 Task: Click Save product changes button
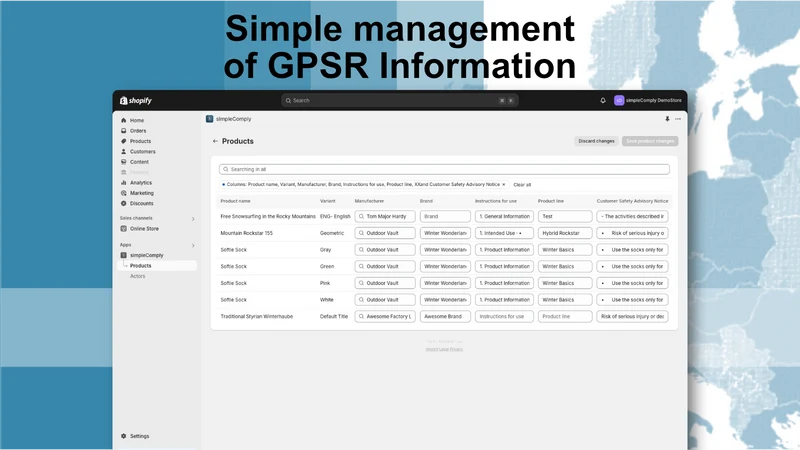pyautogui.click(x=650, y=141)
